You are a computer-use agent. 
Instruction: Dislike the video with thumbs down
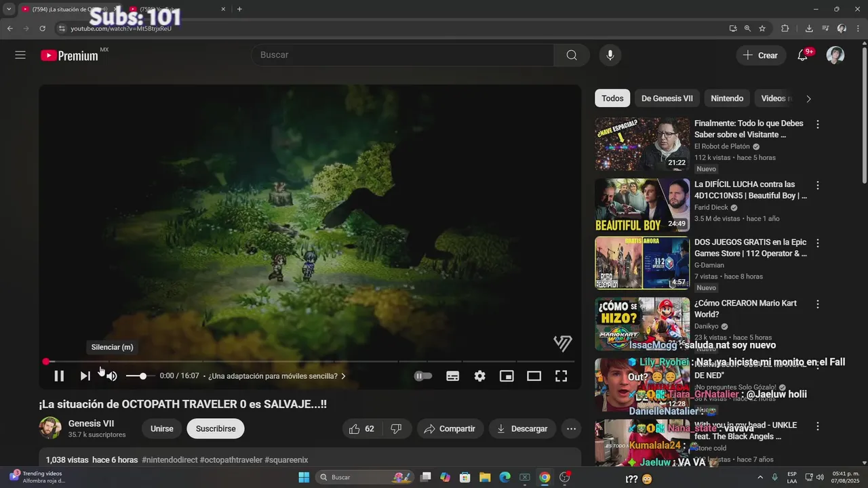[x=397, y=429]
